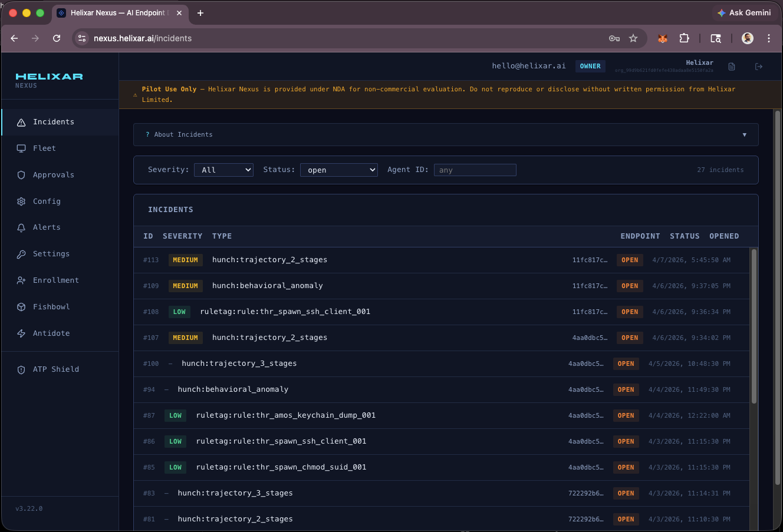Click the Agent ID input field
The height and width of the screenshot is (532, 783).
pos(475,170)
